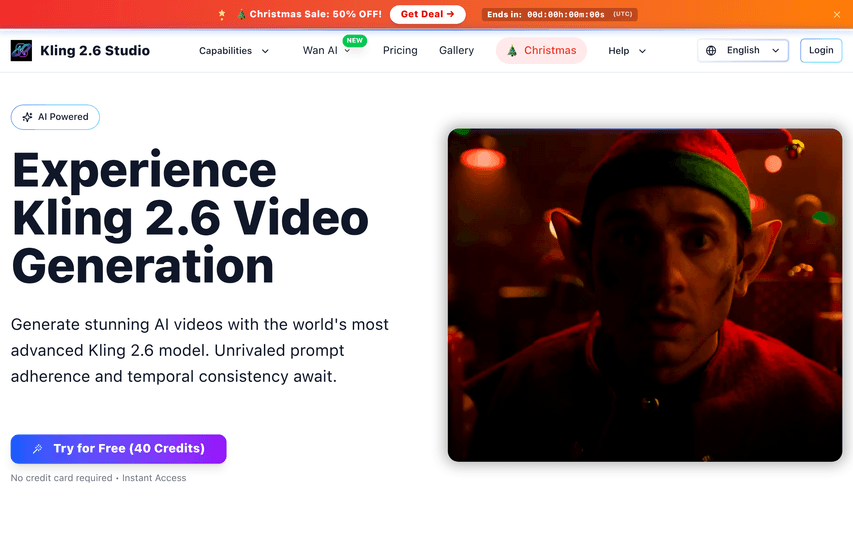Open the Gallery nav item
Screen dimensions: 853x533
point(456,51)
